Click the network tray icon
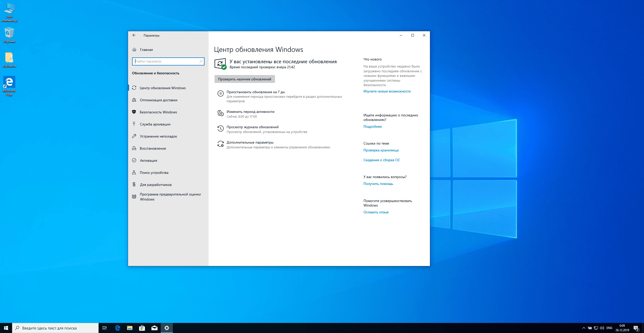644x333 pixels. click(x=596, y=328)
